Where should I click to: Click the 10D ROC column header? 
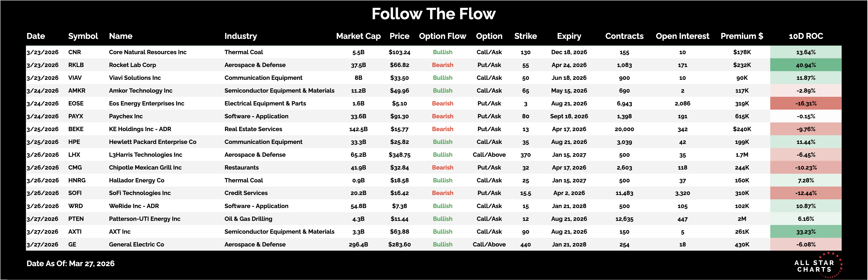point(806,36)
